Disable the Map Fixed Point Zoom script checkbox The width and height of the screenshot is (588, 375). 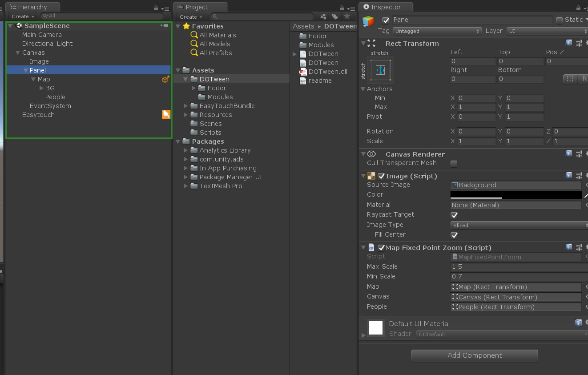point(381,247)
